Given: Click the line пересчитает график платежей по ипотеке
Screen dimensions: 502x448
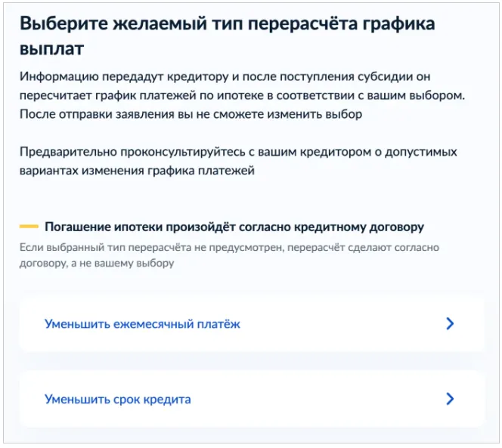Looking at the screenshot, I should tap(249, 96).
